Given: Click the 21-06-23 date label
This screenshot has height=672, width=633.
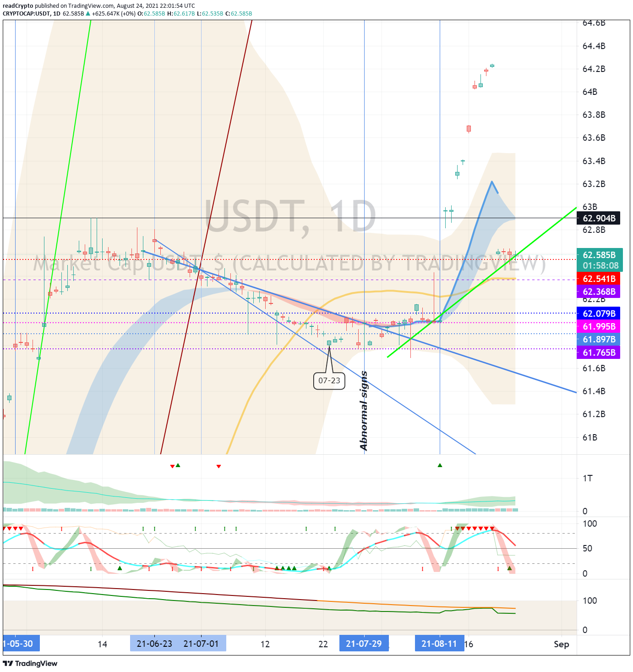Looking at the screenshot, I should point(154,644).
